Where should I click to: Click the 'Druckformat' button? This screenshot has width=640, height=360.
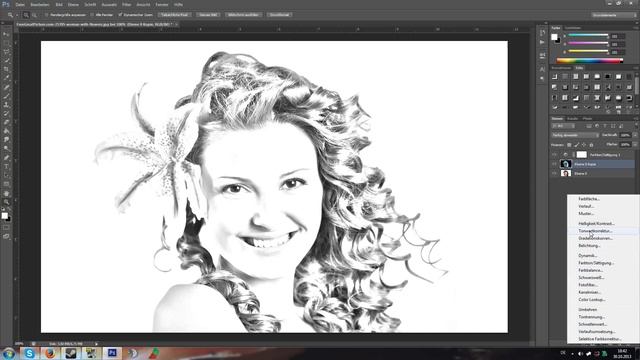(279, 15)
